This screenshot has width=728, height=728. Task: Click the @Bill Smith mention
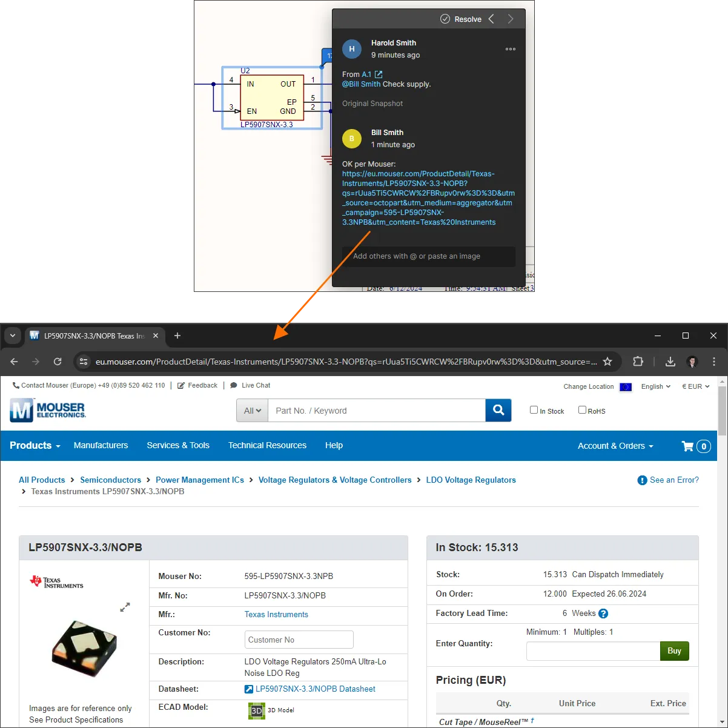coord(362,84)
